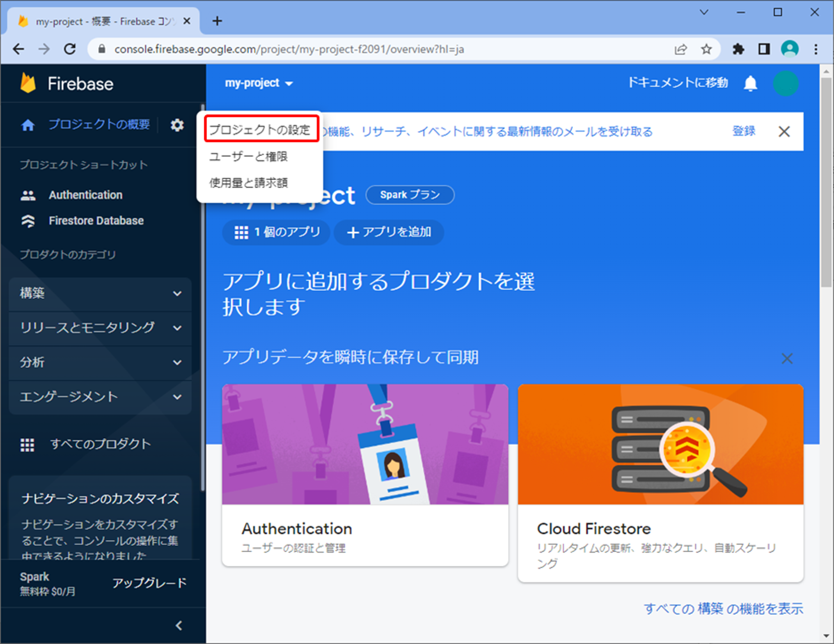Click the ナビゲーションのカスタマイズ card

click(100, 518)
